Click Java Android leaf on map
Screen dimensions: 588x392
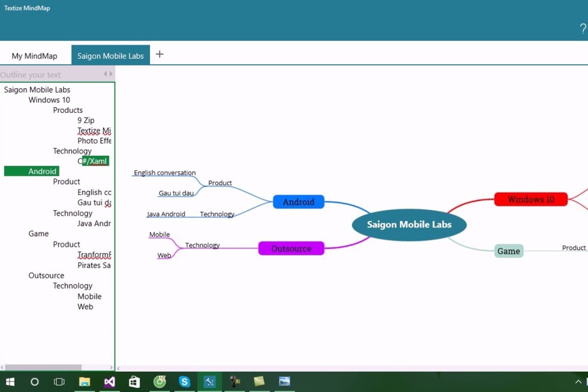(x=166, y=214)
